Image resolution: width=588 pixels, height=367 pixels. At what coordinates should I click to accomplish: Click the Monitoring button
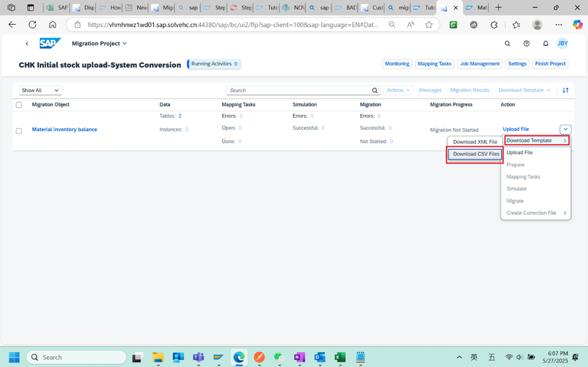(x=397, y=64)
